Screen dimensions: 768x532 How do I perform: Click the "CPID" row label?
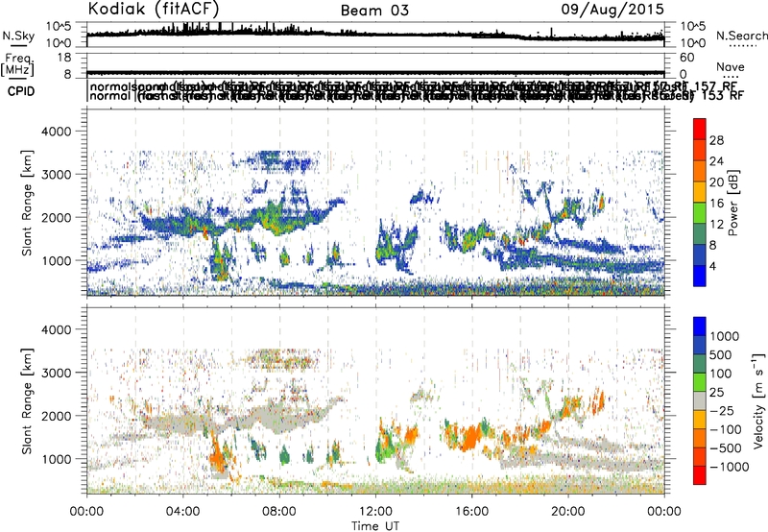point(21,91)
